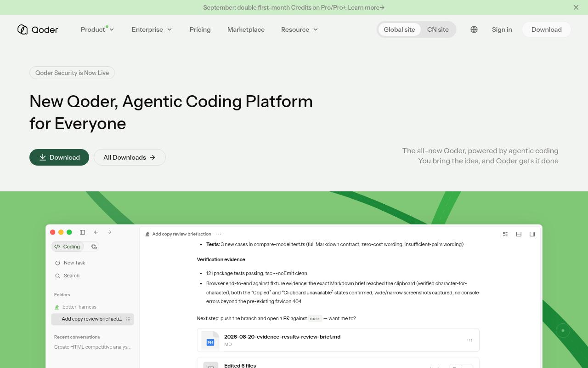Click the dark green hero Download button
The height and width of the screenshot is (368, 588).
(x=59, y=157)
